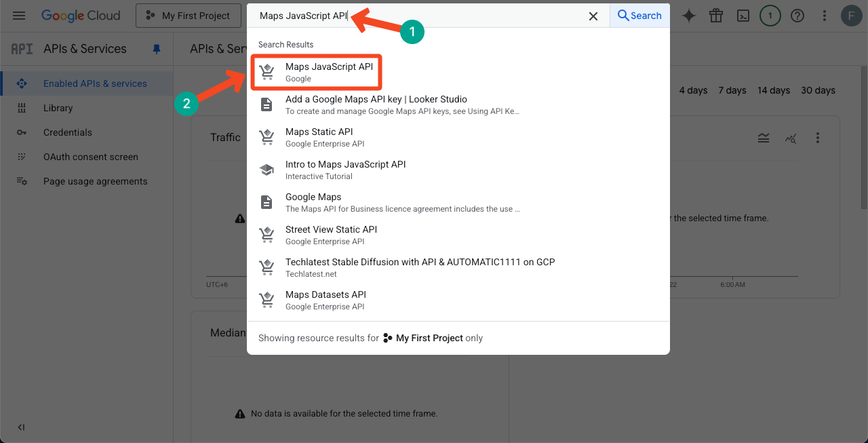
Task: Click the cart icon beside Maps Static API
Action: point(267,137)
